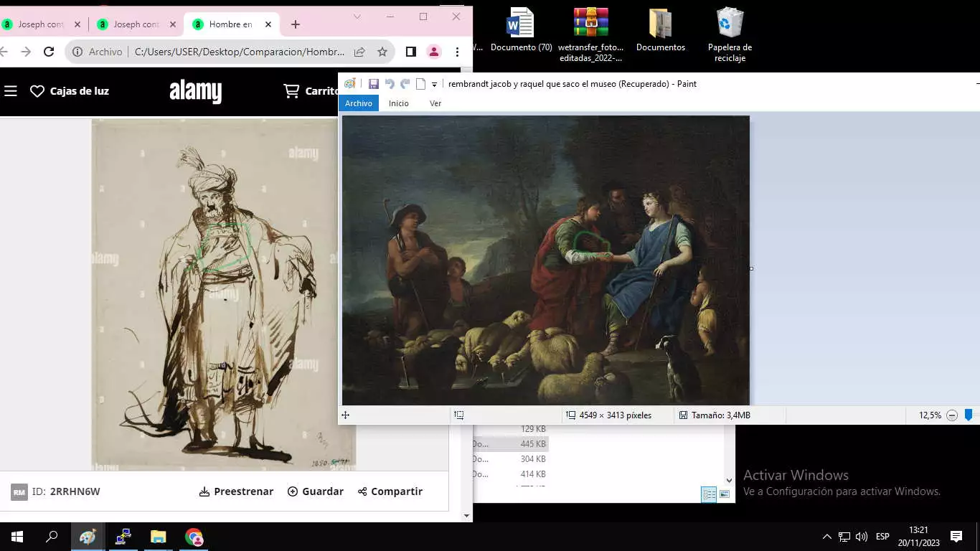Switch to the first 'Joseph cont' Chrome tab
The image size is (980, 551).
coord(40,24)
